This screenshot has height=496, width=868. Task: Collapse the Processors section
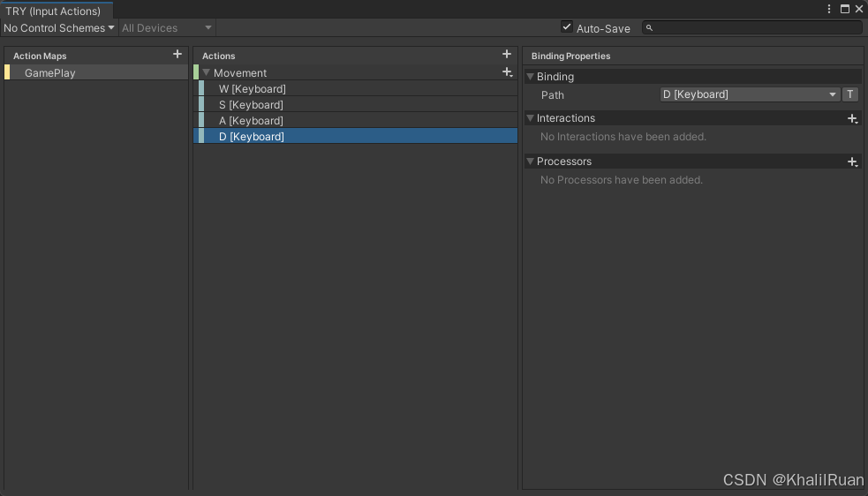(530, 162)
